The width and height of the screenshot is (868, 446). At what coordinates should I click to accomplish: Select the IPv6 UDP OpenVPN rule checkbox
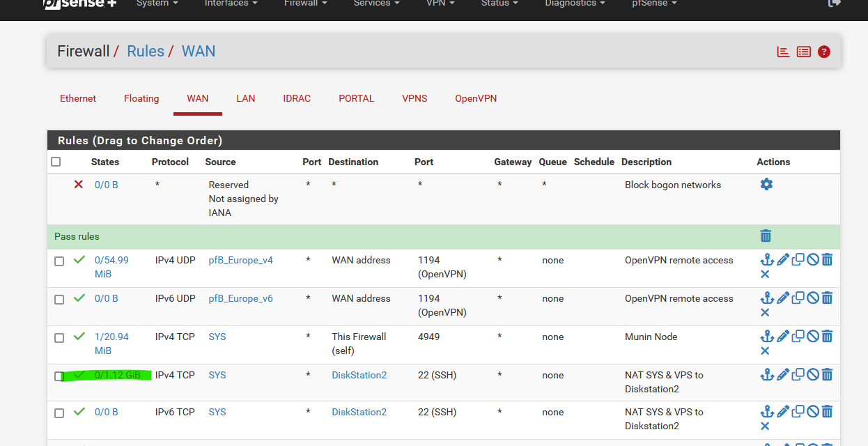59,300
